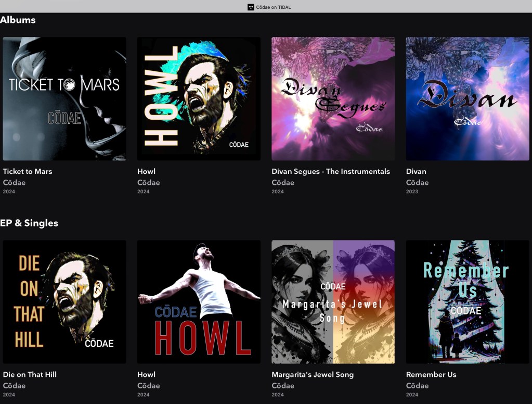Click the EP & Singles section heading
Viewport: 532px width, 404px height.
[29, 223]
